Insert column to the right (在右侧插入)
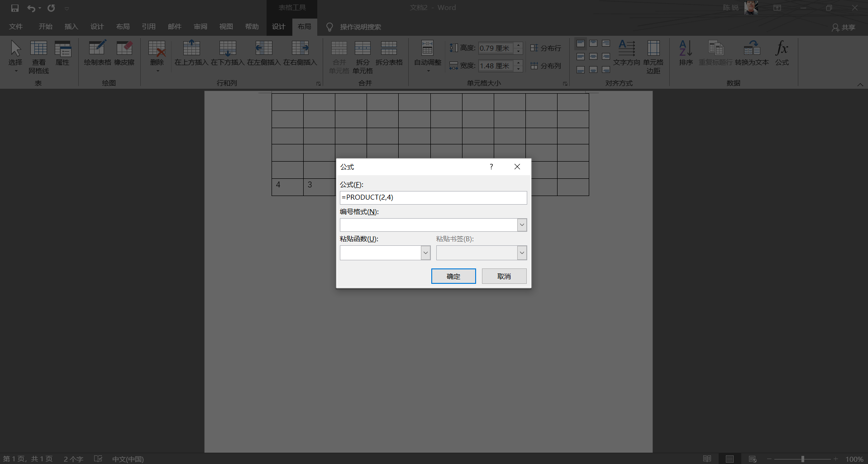Screen dimensions: 868x464 click(300, 53)
